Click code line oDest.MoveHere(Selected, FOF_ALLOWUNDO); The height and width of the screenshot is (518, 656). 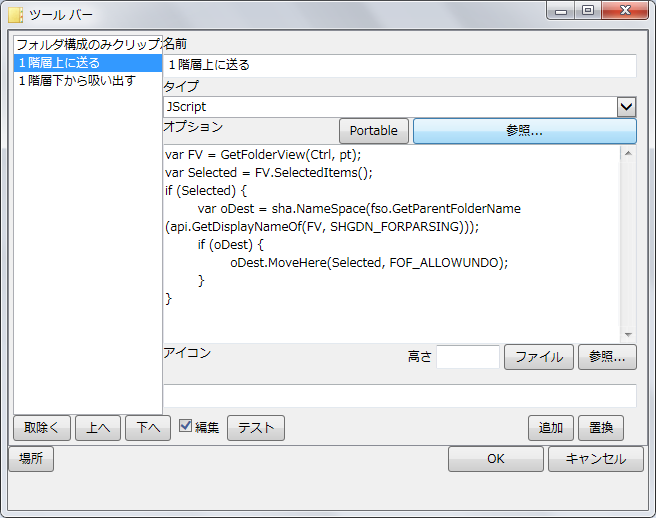(369, 263)
